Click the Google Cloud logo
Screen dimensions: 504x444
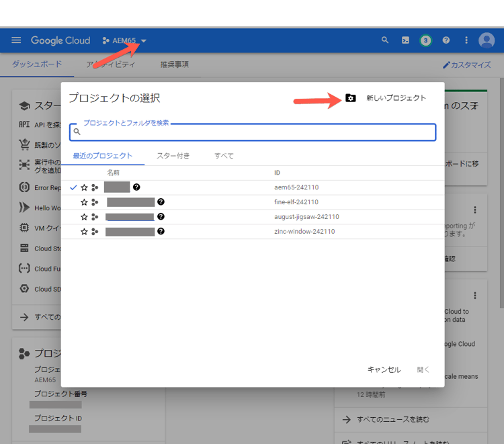[x=60, y=40]
